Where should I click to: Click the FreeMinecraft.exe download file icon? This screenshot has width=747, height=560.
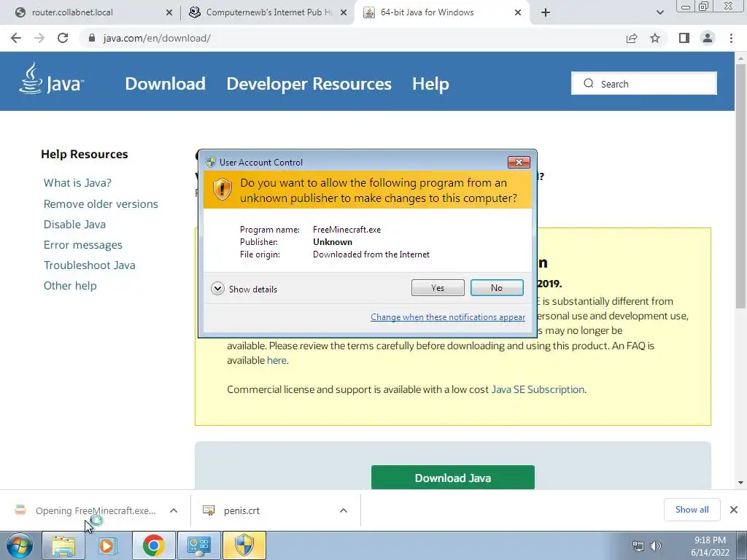point(20,510)
